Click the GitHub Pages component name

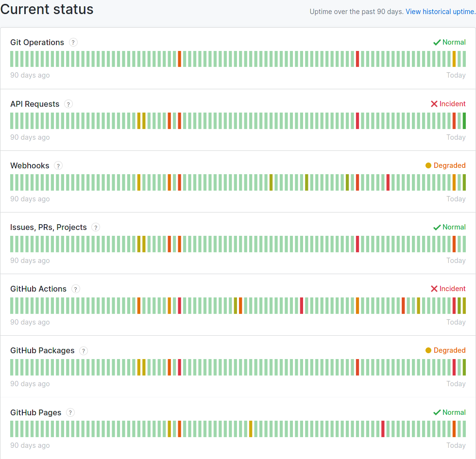[x=36, y=412]
